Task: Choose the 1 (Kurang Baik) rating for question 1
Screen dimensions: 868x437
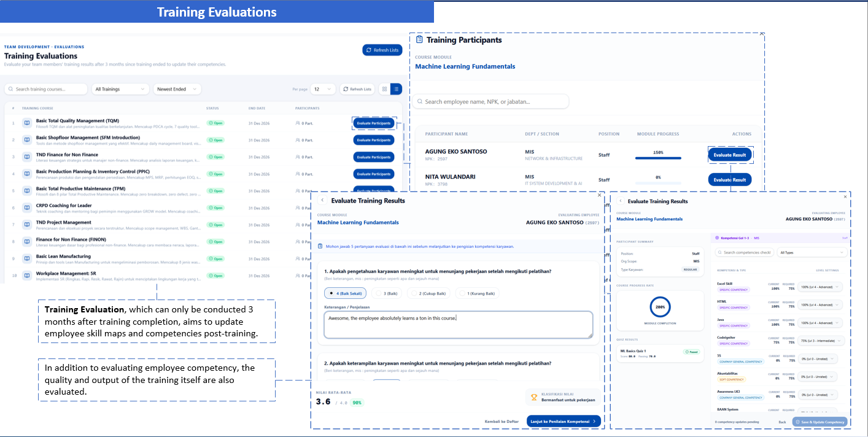Action: pos(478,293)
